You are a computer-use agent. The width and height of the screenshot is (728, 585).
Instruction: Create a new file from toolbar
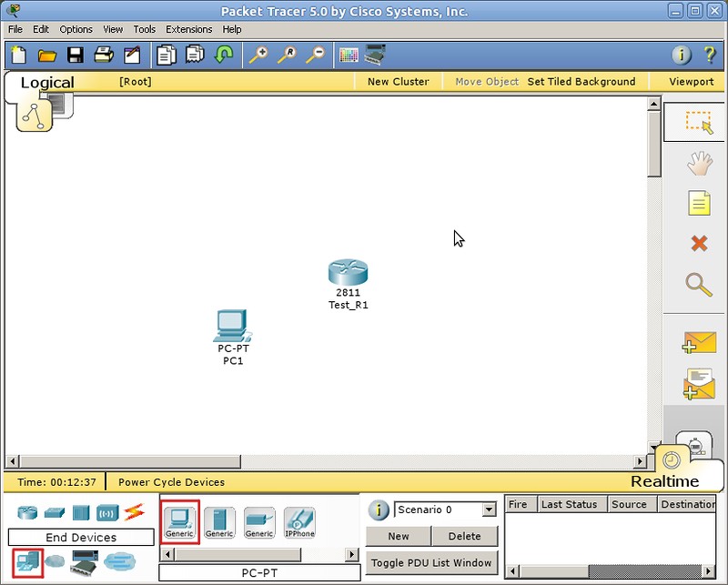(18, 55)
